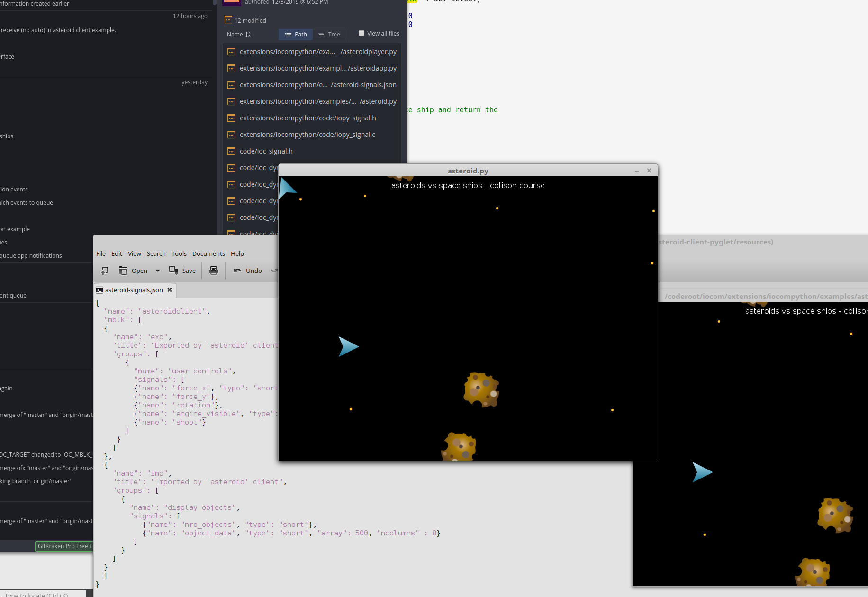Click modified icon beside iopy_signal.c

click(x=231, y=135)
